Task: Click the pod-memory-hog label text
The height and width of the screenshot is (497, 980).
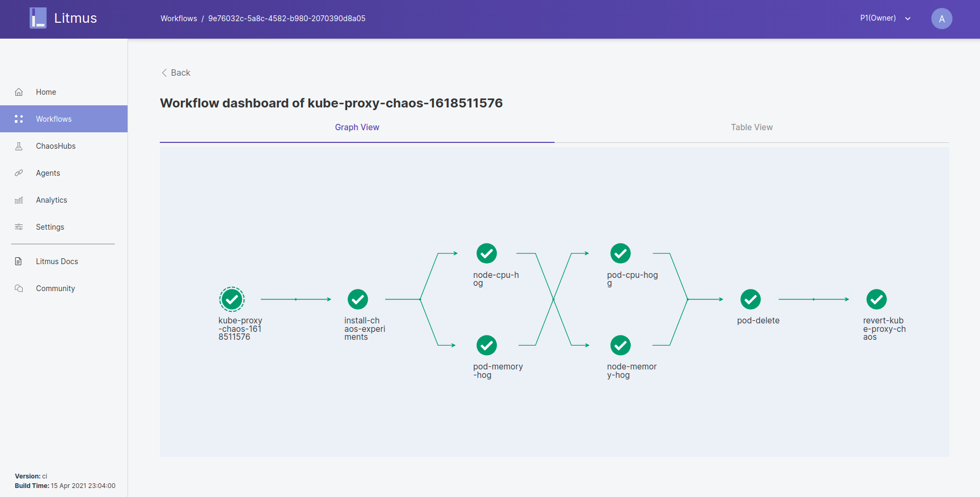Action: click(x=498, y=371)
